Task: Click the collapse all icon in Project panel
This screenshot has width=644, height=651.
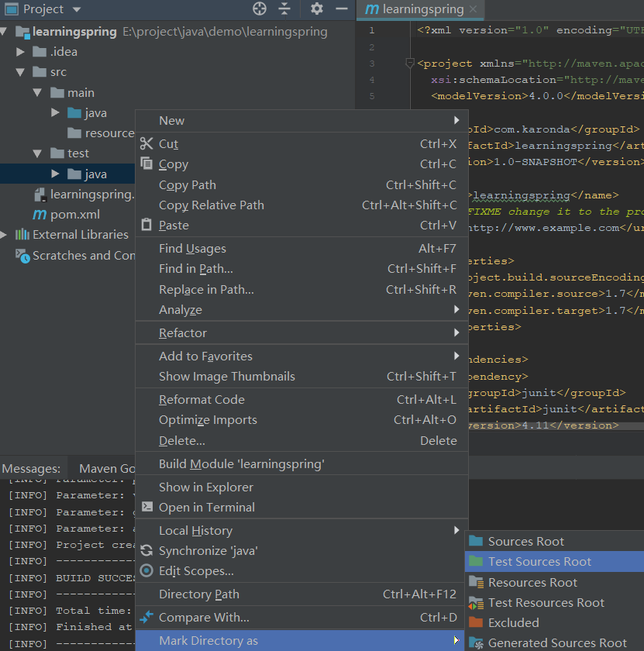Action: tap(284, 9)
